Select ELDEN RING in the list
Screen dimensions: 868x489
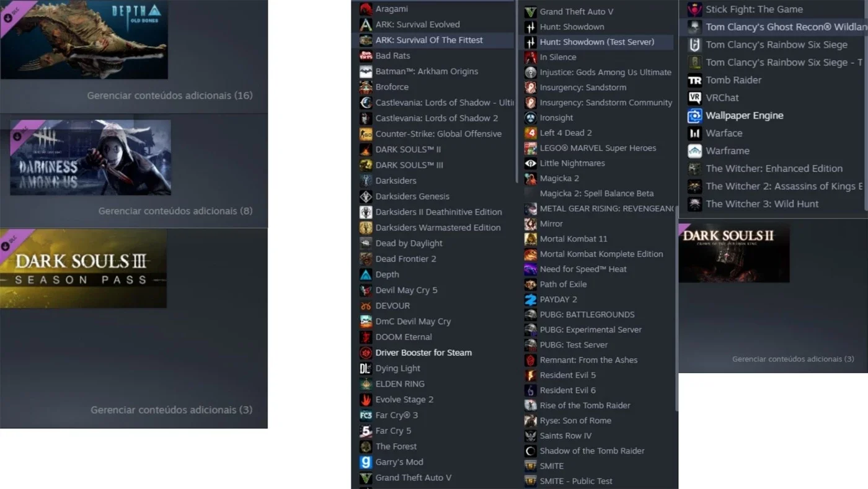400,384
